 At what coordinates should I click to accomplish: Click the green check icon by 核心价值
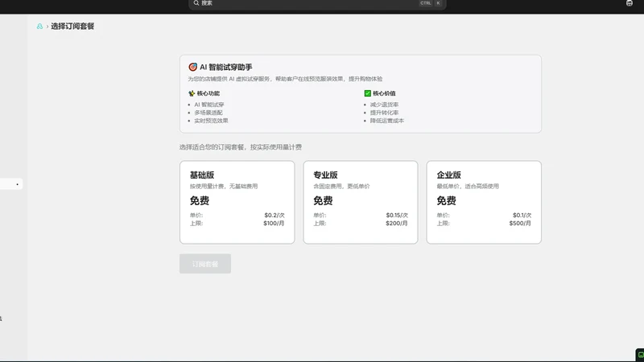coord(368,93)
